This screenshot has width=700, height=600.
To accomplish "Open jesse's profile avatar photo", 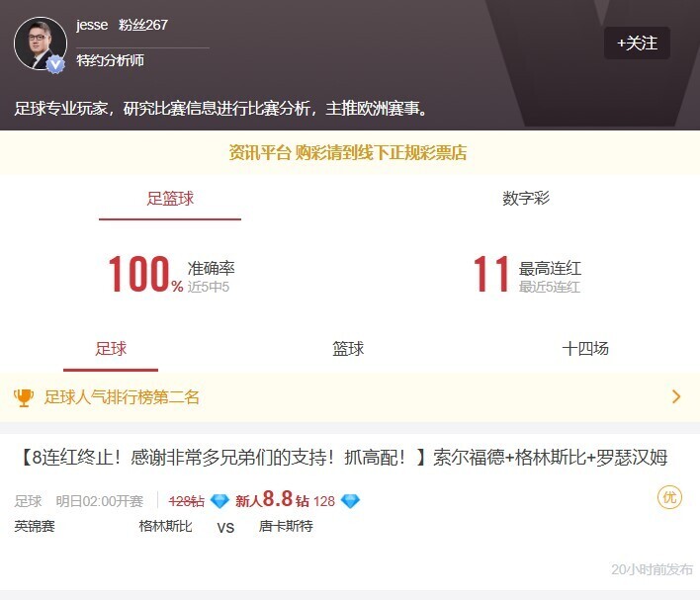I will [x=41, y=43].
